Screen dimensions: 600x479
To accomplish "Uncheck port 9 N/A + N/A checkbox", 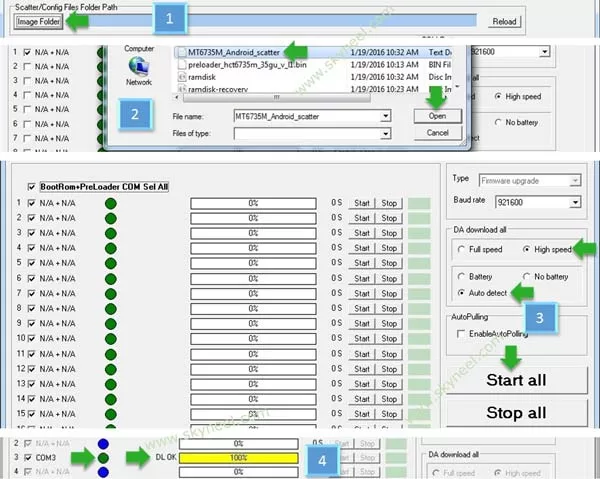I will (31, 324).
